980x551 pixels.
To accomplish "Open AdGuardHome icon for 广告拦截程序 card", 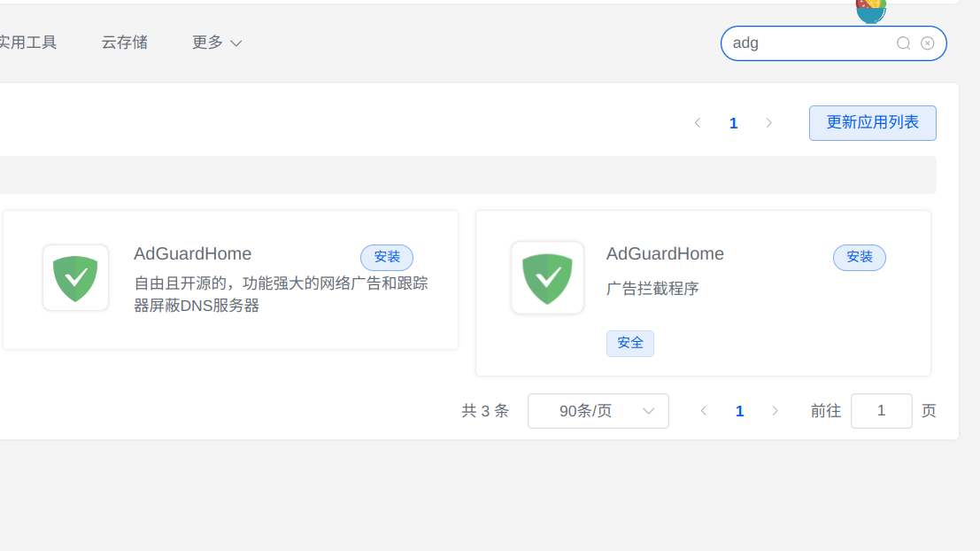I will point(547,277).
